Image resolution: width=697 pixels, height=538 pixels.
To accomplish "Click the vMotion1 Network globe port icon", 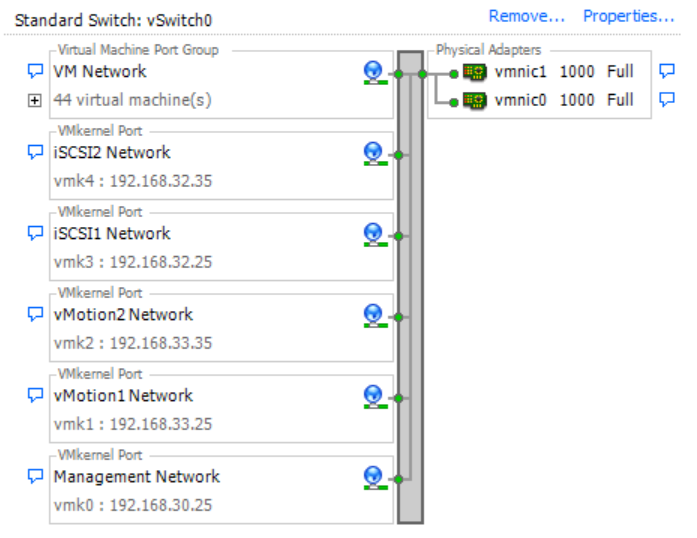I will [373, 396].
